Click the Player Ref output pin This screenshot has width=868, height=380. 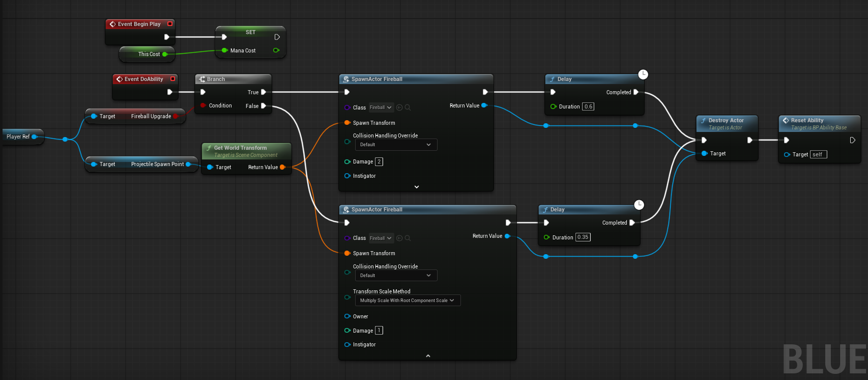pyautogui.click(x=34, y=137)
